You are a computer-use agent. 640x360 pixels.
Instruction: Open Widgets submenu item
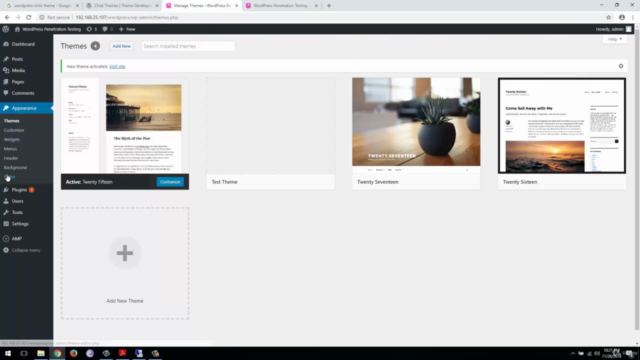click(12, 140)
